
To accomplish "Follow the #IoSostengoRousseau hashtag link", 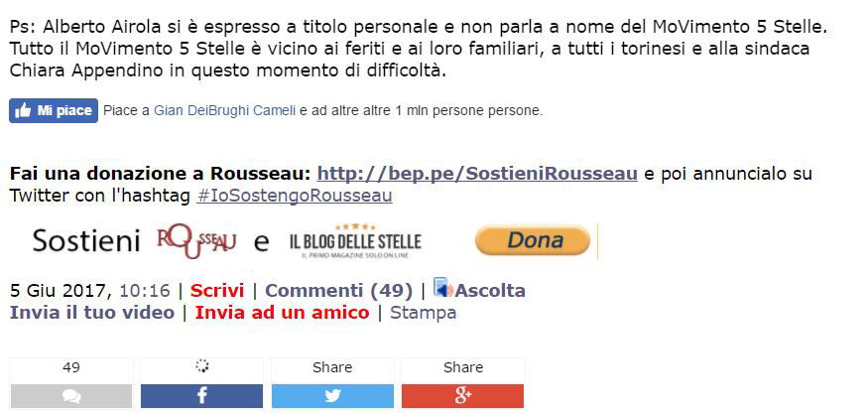I will tap(295, 196).
